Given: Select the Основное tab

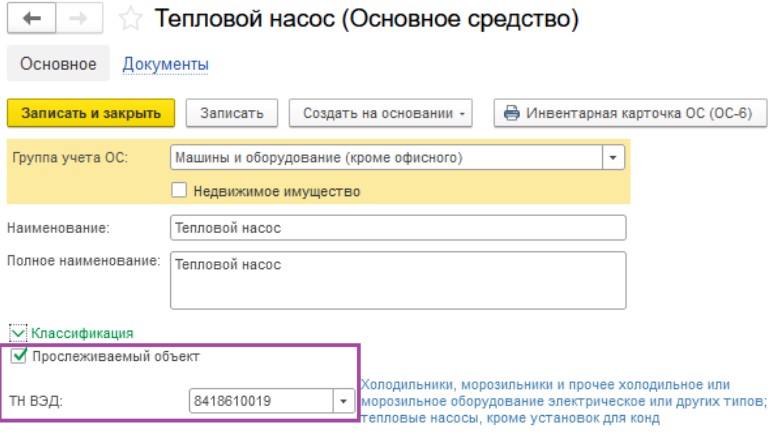Looking at the screenshot, I should pos(58,63).
